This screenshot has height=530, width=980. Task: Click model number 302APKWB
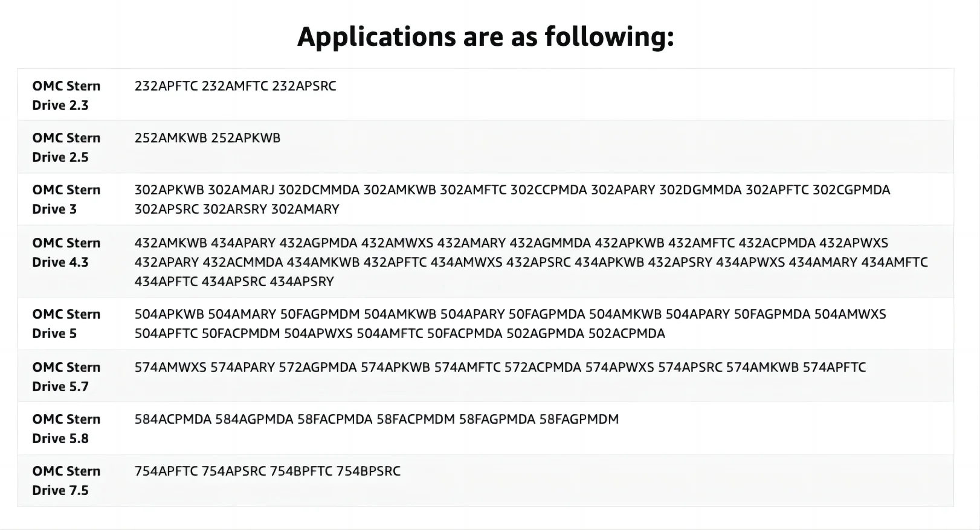pos(169,190)
